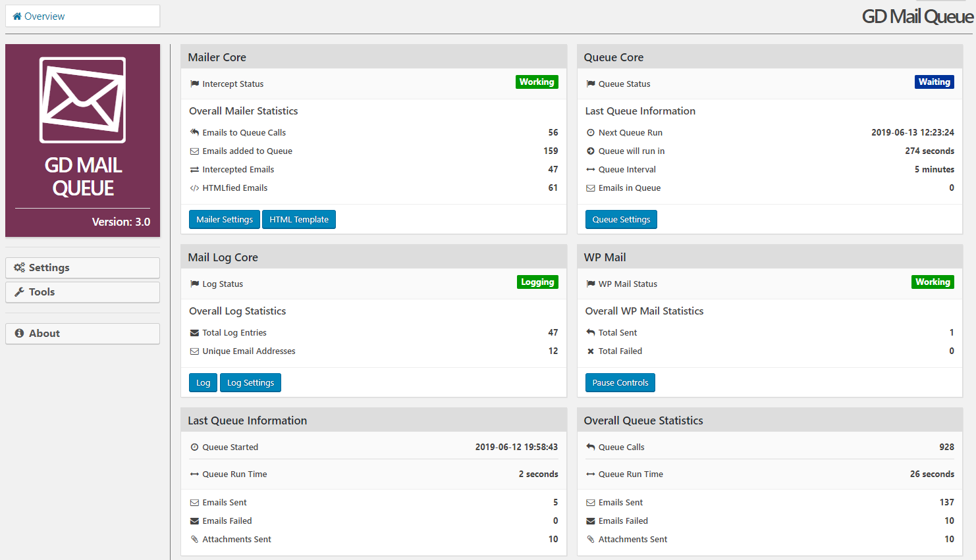Click the GD Mail Queue envelope logo

(82, 100)
